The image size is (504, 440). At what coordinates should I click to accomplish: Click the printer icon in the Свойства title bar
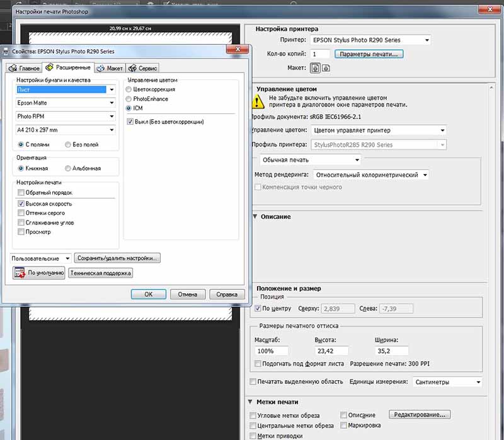click(x=6, y=52)
